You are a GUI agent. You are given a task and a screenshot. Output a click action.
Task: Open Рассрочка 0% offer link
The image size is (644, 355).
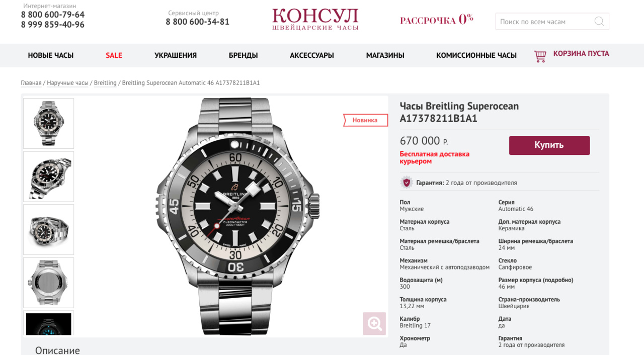[437, 20]
